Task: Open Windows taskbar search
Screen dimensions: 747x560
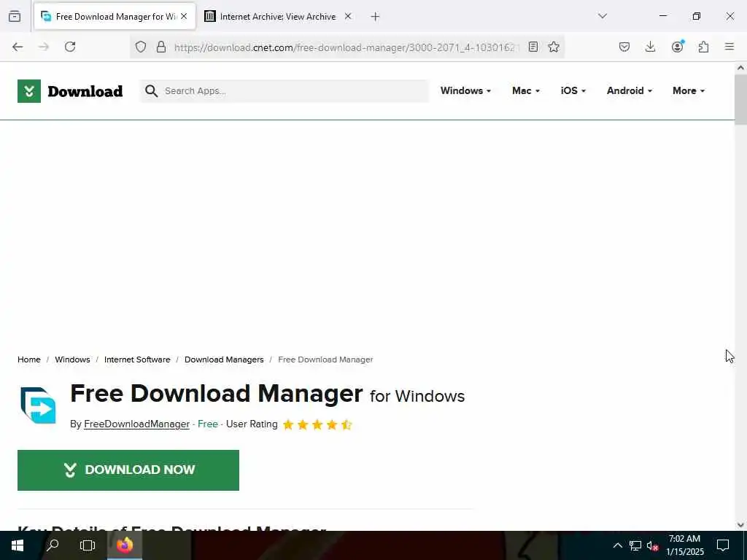Action: [53, 545]
